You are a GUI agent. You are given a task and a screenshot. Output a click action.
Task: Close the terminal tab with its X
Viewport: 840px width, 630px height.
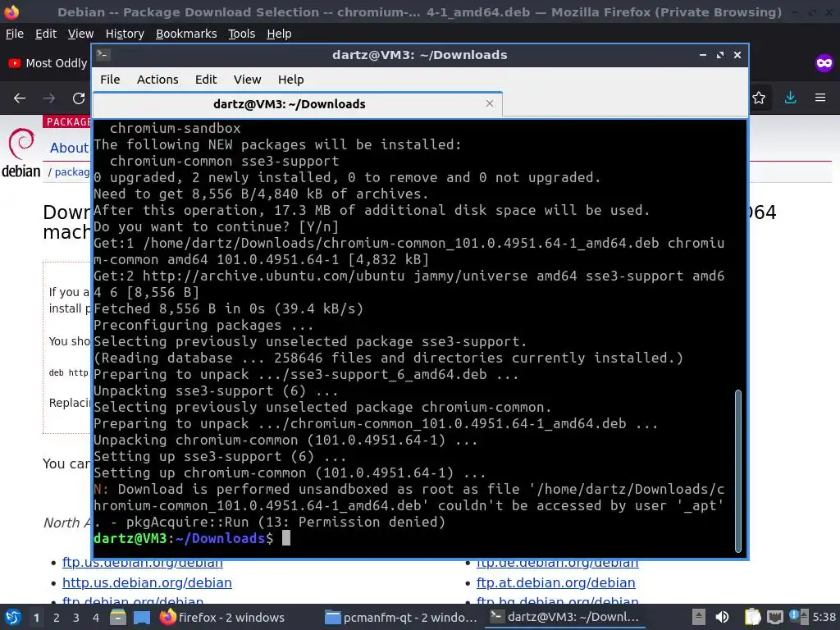click(489, 103)
